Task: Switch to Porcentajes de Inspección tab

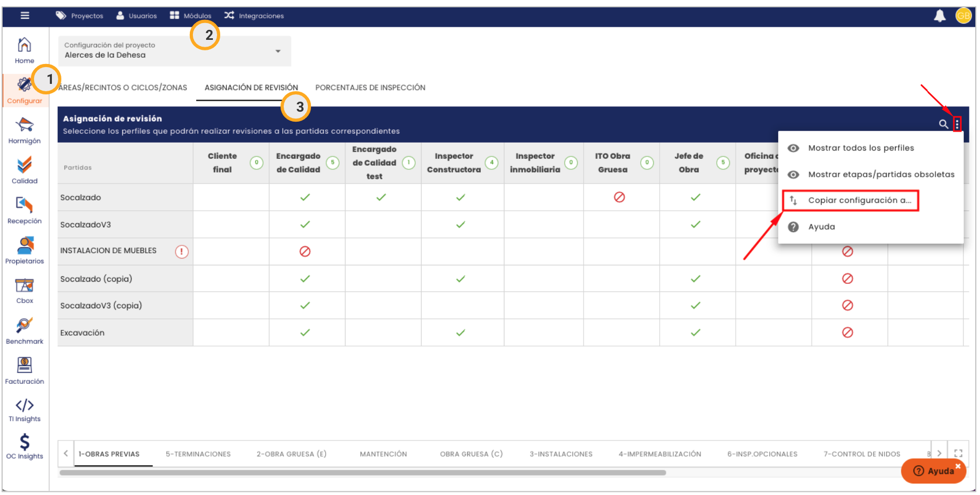Action: (370, 88)
